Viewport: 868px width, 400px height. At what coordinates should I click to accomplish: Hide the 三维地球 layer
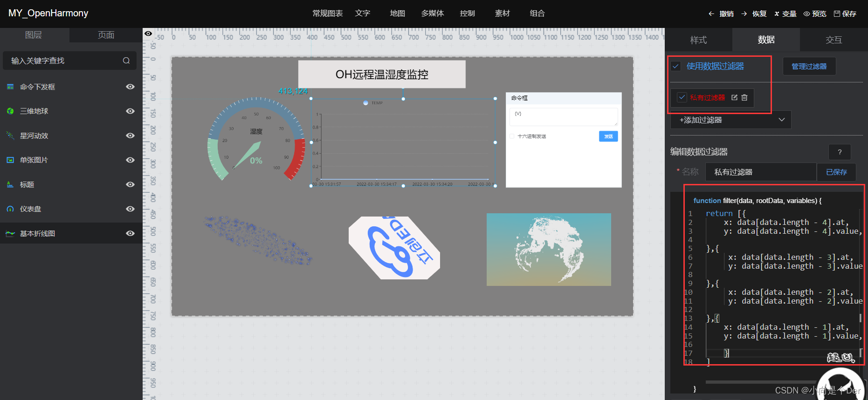pyautogui.click(x=131, y=111)
